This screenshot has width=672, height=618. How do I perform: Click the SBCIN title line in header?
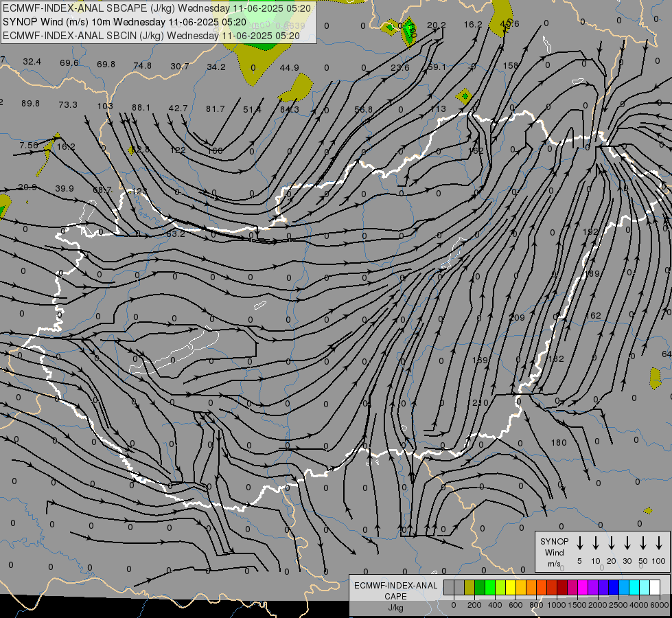tap(151, 36)
